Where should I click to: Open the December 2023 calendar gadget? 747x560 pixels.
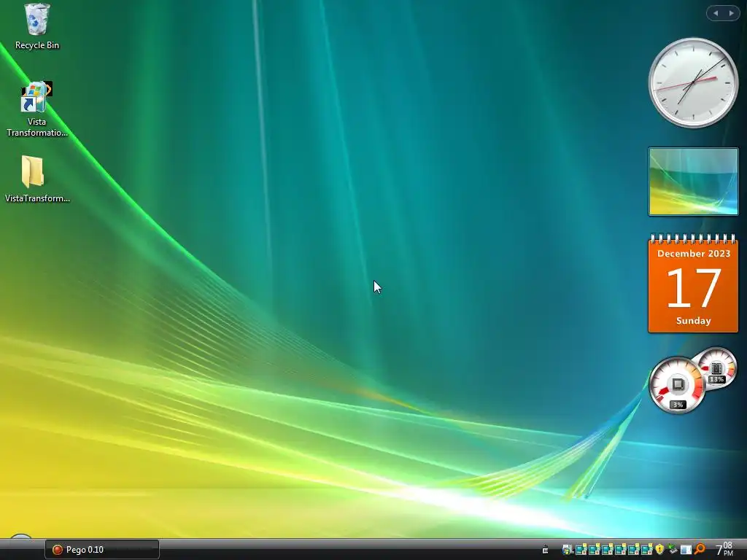(x=693, y=283)
